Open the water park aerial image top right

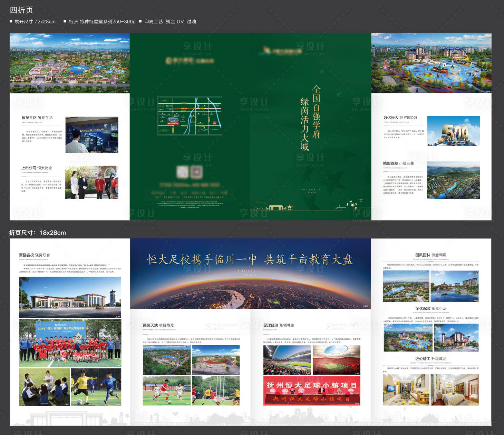click(x=431, y=63)
